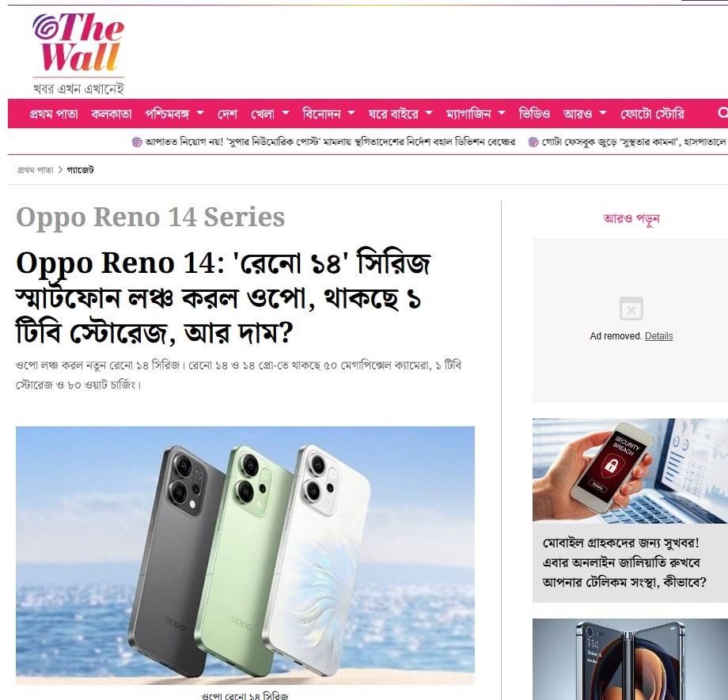Open ফোটো স্টোরি menu item

point(652,114)
